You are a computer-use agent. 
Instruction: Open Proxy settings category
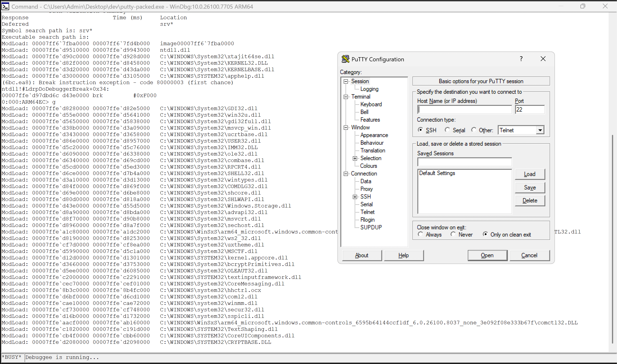pyautogui.click(x=366, y=189)
